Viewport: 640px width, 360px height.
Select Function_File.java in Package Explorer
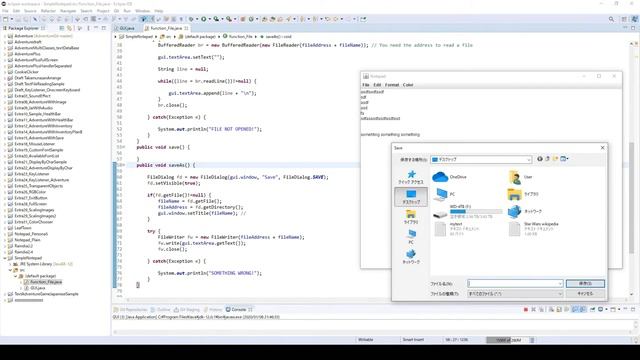(46, 282)
